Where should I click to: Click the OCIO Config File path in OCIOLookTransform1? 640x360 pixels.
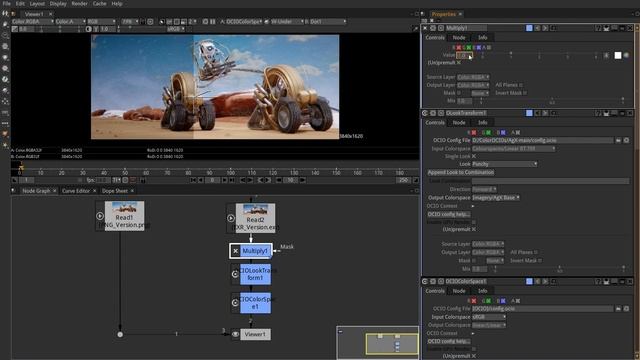[542, 140]
